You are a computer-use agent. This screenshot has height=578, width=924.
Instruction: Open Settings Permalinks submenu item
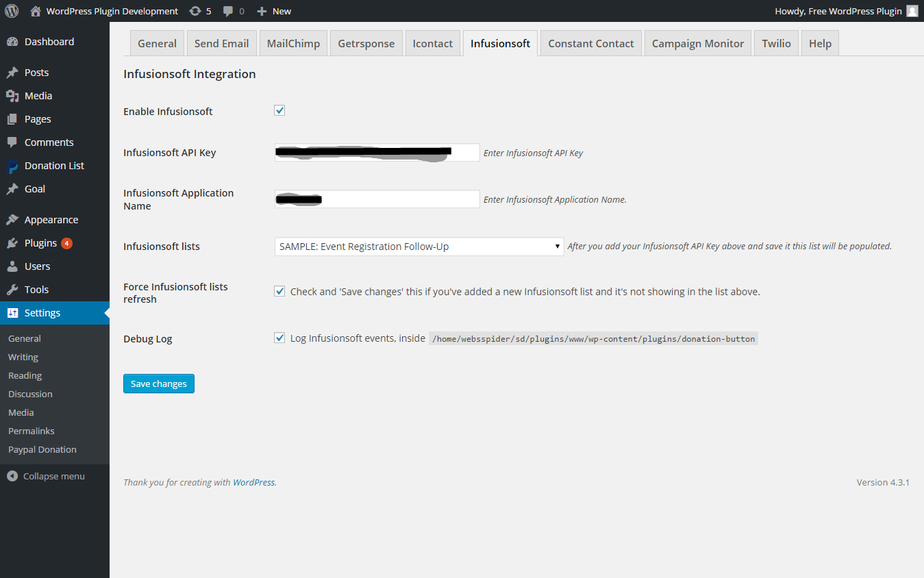[32, 431]
